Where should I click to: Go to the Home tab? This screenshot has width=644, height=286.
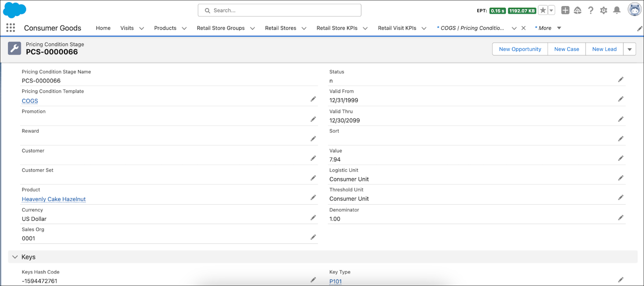pyautogui.click(x=103, y=28)
